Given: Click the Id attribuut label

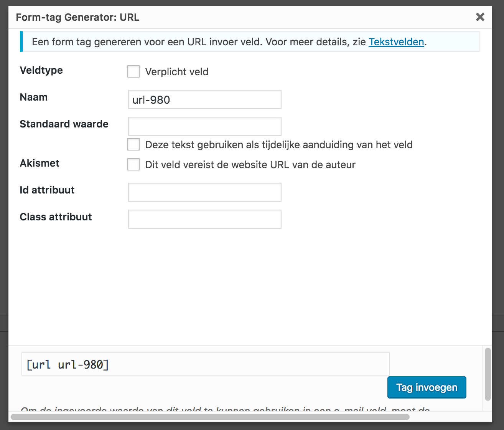Looking at the screenshot, I should 47,190.
